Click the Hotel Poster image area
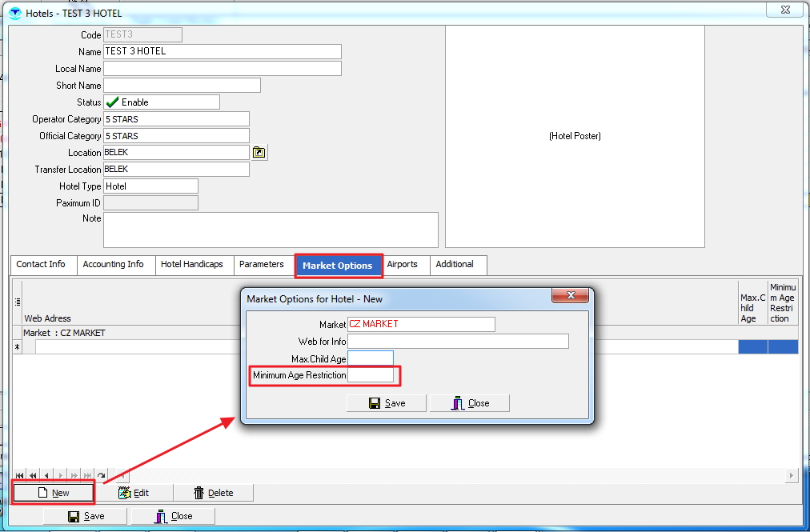The image size is (810, 532). 575,136
